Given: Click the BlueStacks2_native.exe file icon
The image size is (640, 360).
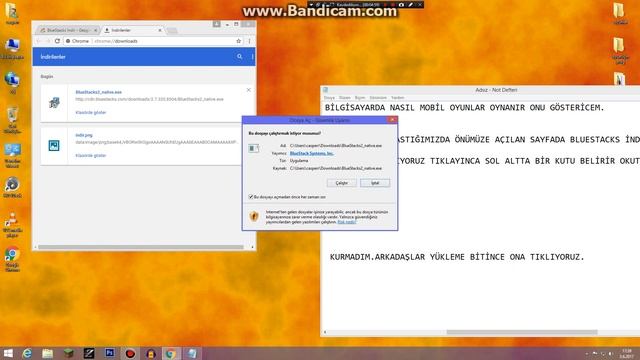Looking at the screenshot, I should 54,102.
